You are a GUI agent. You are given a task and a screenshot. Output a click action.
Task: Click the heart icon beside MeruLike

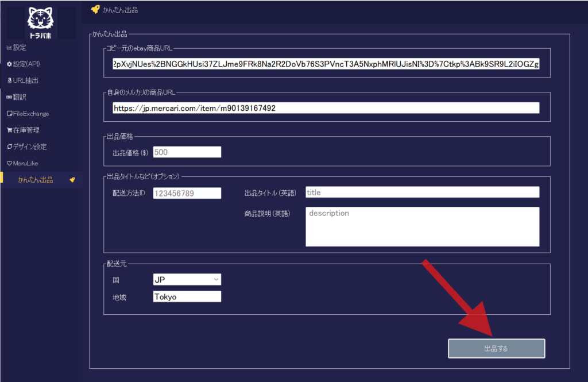(9, 164)
